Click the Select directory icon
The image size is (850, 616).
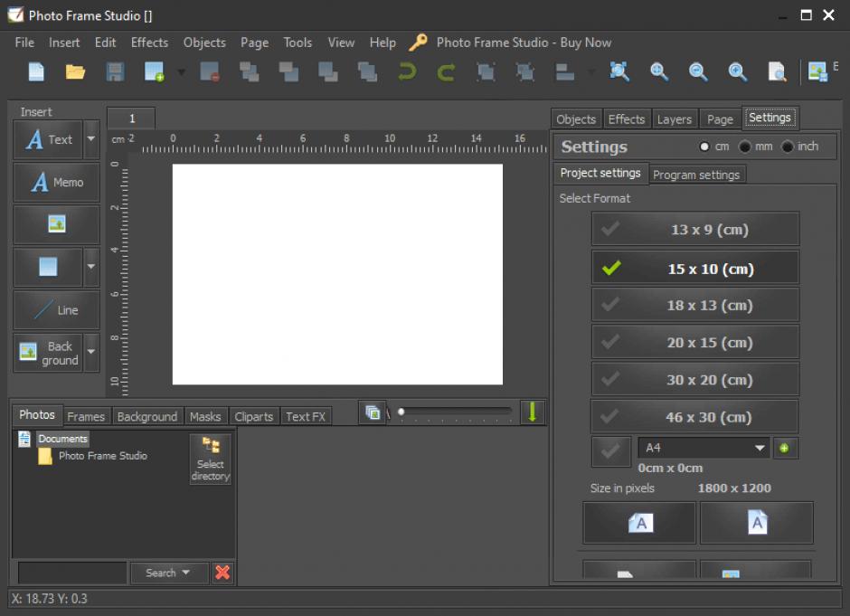tap(211, 460)
